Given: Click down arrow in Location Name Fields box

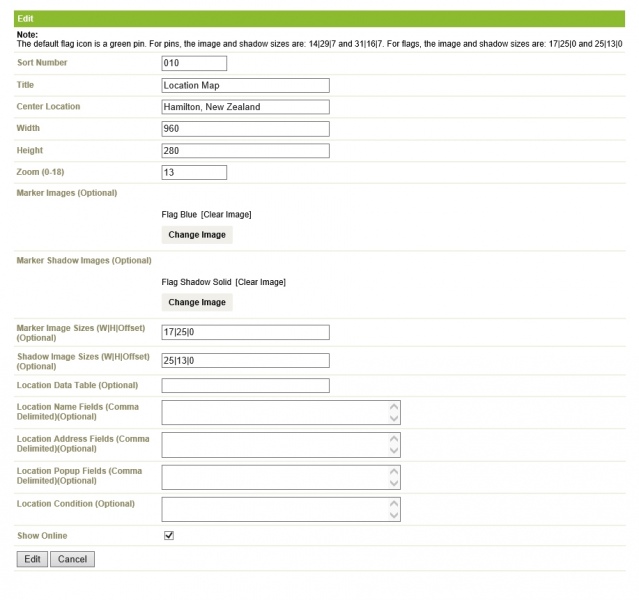Looking at the screenshot, I should (394, 418).
